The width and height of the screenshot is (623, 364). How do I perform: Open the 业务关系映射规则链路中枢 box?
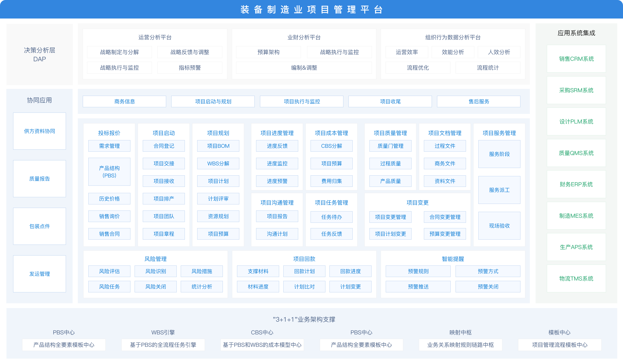click(460, 345)
